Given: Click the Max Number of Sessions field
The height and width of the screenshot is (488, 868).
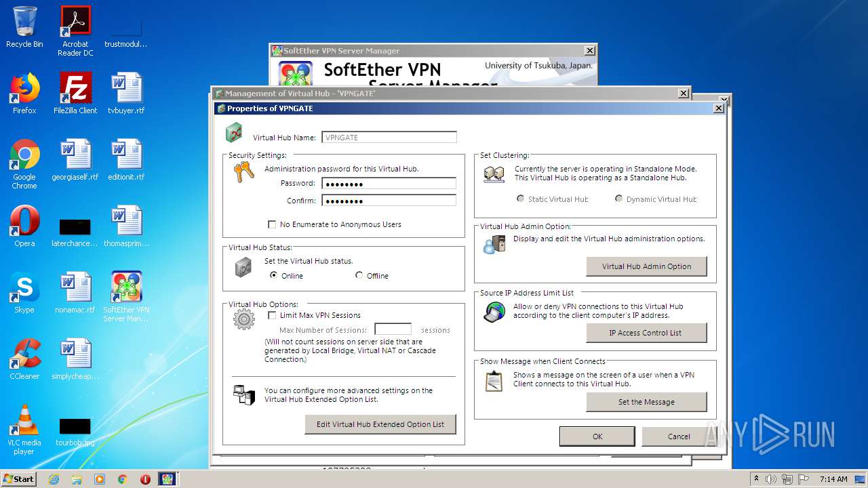Looking at the screenshot, I should 393,329.
